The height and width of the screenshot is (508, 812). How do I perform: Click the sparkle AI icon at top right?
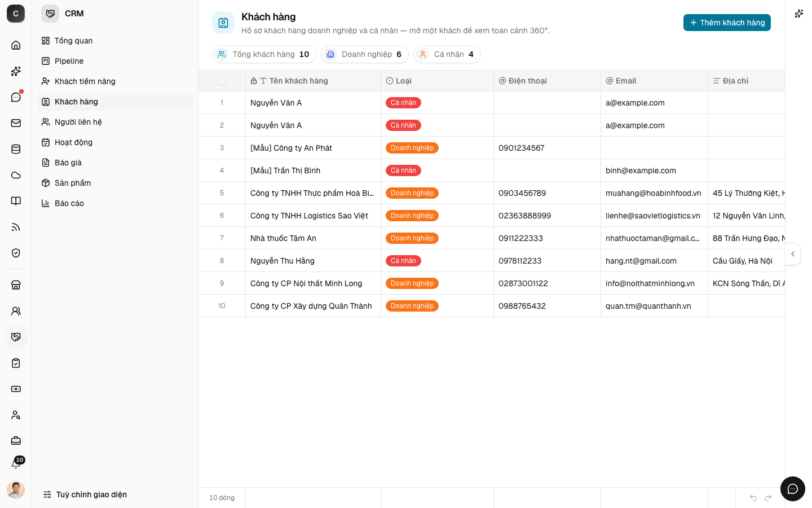click(798, 14)
